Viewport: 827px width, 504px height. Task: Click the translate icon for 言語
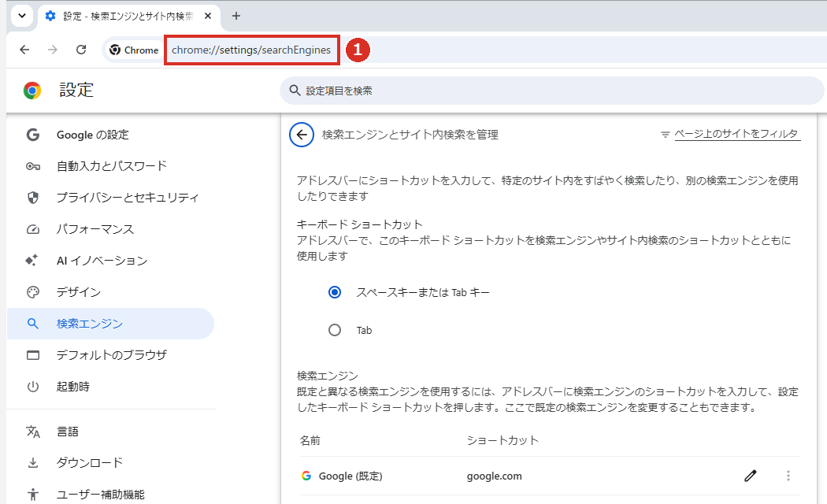33,432
